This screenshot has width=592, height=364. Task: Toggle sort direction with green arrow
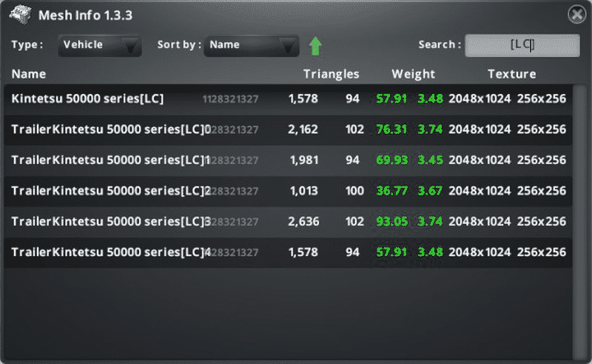315,46
